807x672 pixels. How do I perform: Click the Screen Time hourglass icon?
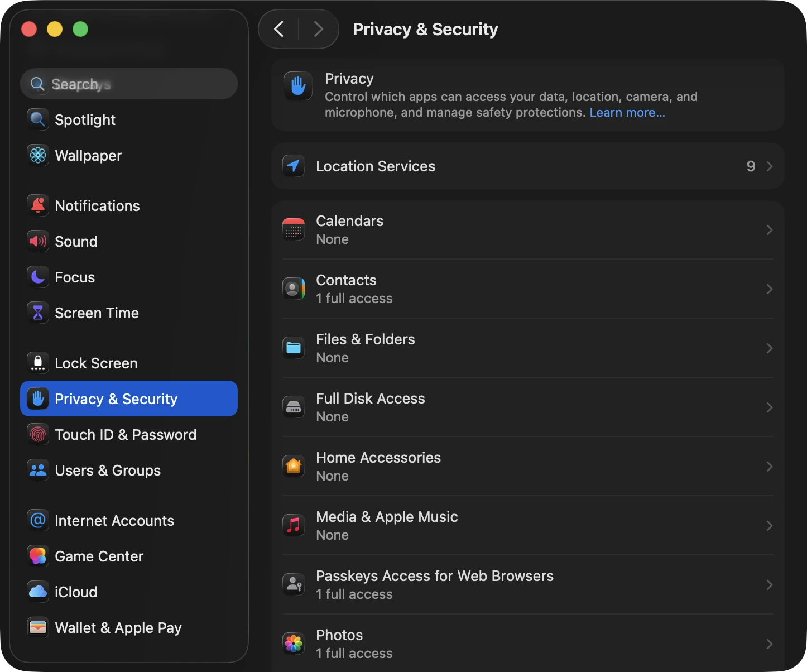click(37, 313)
